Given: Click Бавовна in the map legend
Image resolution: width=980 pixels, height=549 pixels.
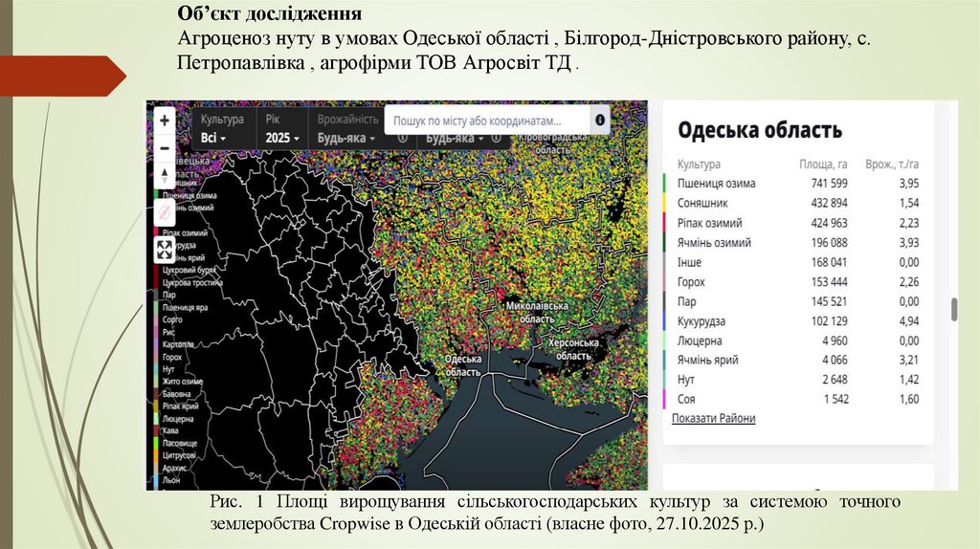Looking at the screenshot, I should point(177,394).
